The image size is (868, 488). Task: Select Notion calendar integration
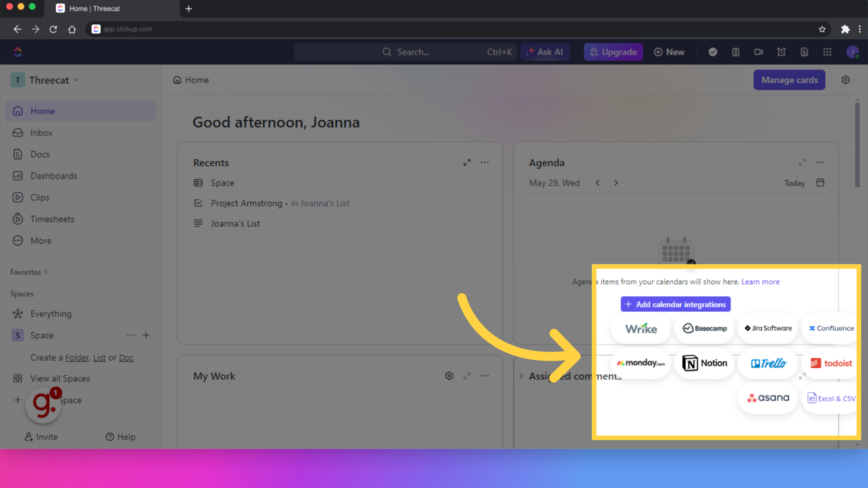(705, 363)
